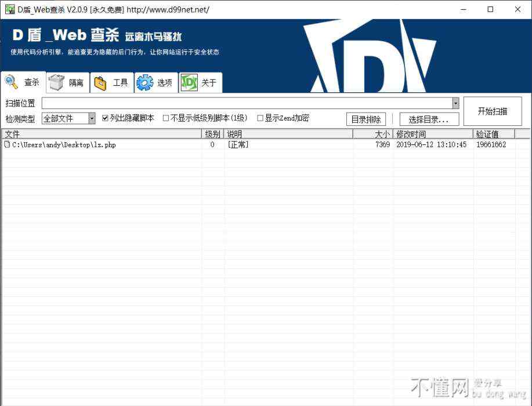Click the gear icon on 选项 tab

[144, 83]
